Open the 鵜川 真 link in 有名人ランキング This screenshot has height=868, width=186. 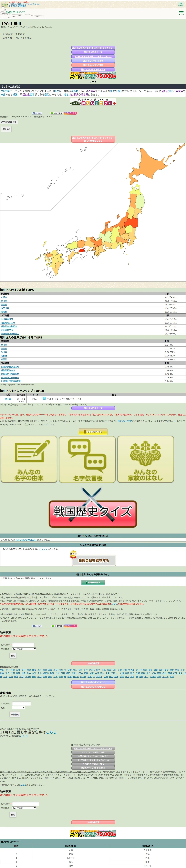coord(8,399)
